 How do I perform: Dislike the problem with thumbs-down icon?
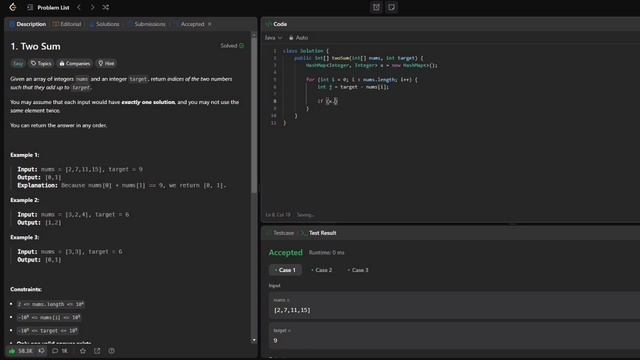coord(41,351)
